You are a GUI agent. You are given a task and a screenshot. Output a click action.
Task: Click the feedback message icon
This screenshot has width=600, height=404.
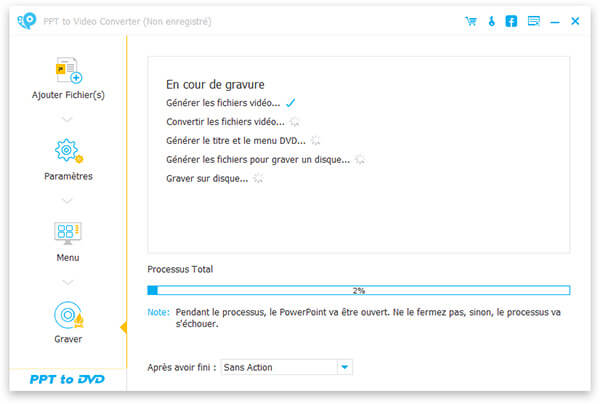[533, 21]
